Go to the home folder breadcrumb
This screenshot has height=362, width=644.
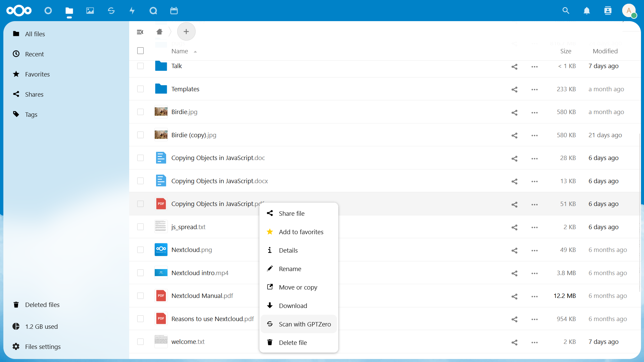point(159,32)
